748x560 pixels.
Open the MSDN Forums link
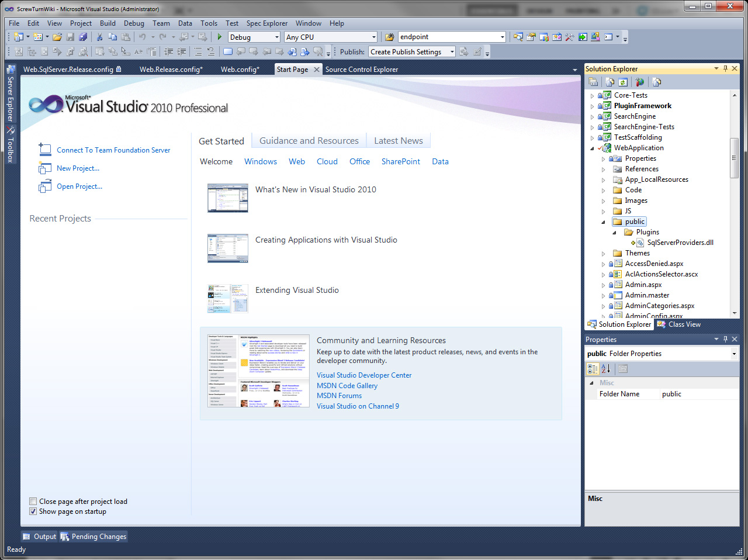coord(340,396)
